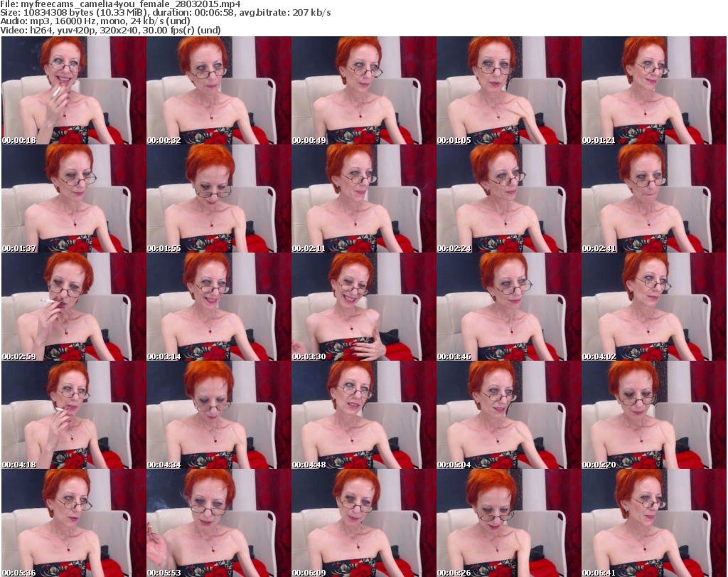Select the thumbnail stamped 00:00:18
This screenshot has height=577, width=728.
(x=74, y=90)
